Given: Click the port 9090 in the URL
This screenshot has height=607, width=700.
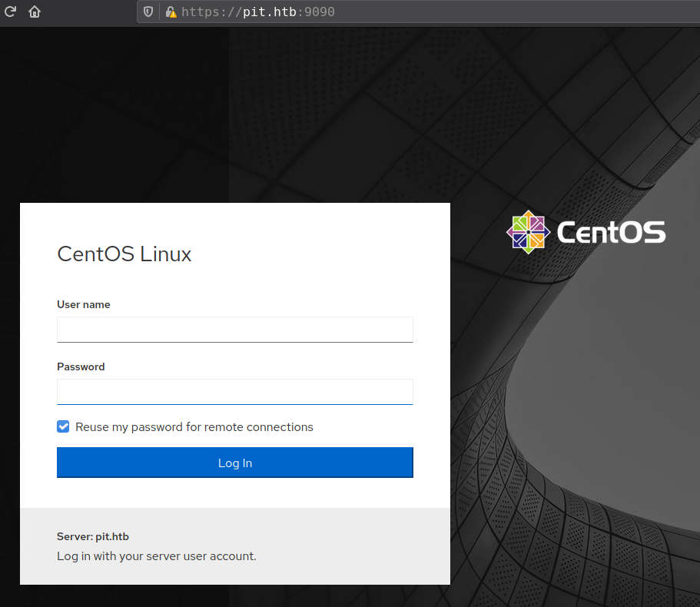Looking at the screenshot, I should point(319,12).
